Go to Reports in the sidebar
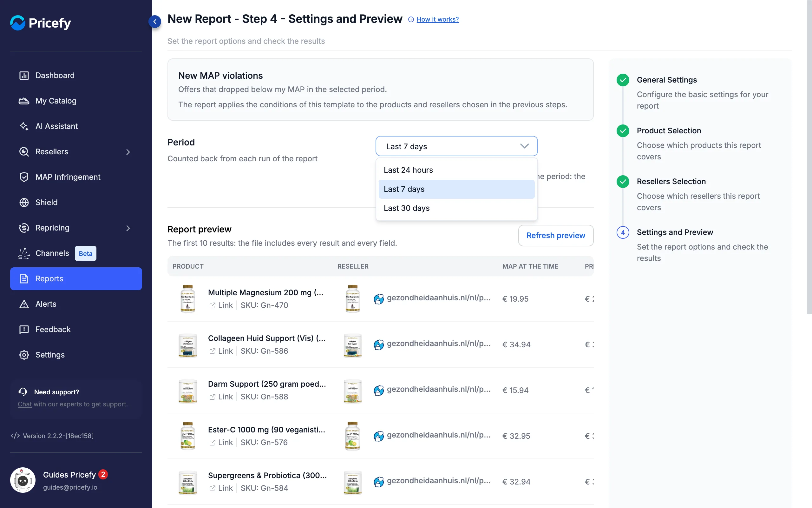Screen dimensions: 812x508 76,278
